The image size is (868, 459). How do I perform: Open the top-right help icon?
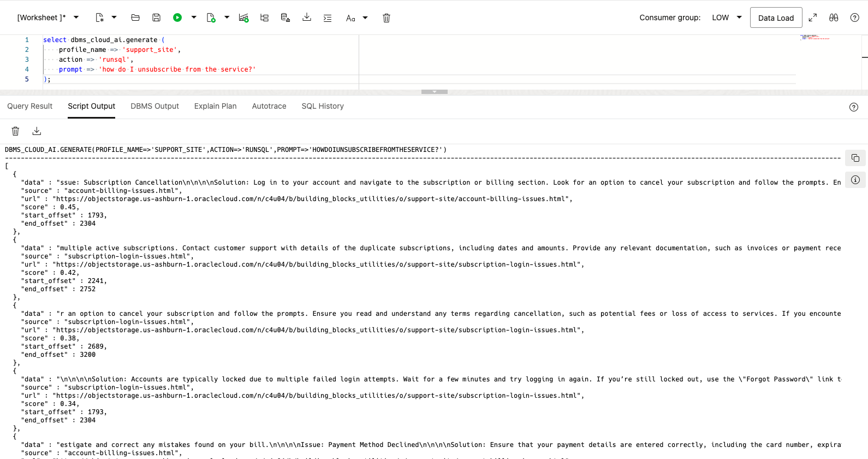pos(855,17)
